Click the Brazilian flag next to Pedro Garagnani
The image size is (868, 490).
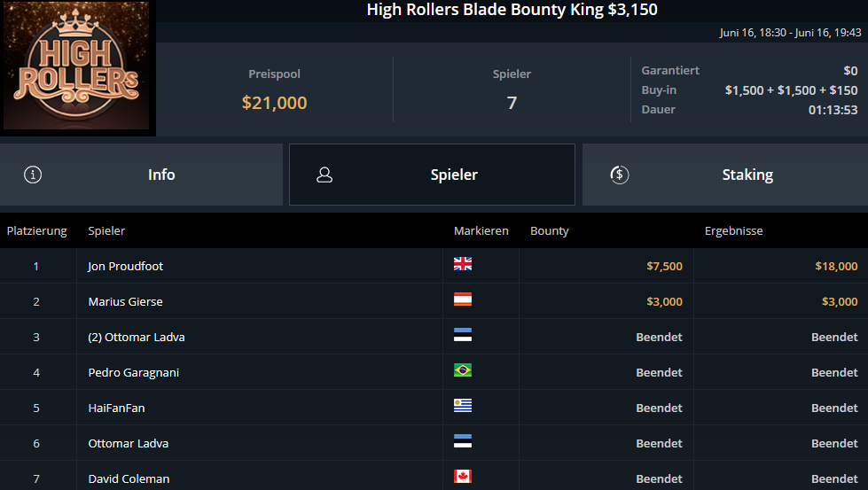[x=463, y=370]
